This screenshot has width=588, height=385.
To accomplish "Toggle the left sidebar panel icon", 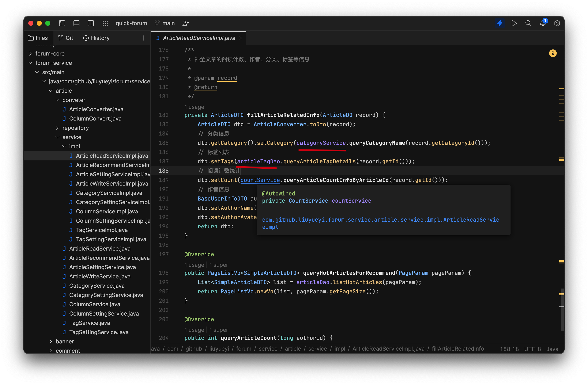I will point(62,23).
